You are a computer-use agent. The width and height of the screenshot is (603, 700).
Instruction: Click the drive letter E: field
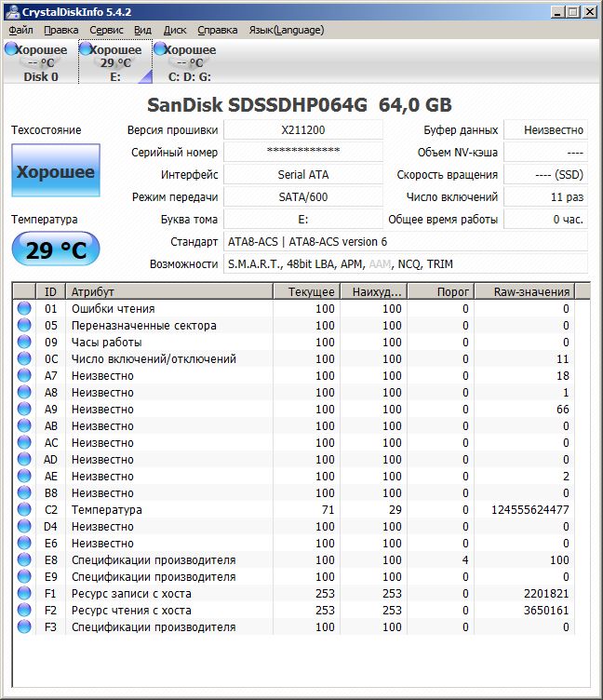click(x=303, y=219)
